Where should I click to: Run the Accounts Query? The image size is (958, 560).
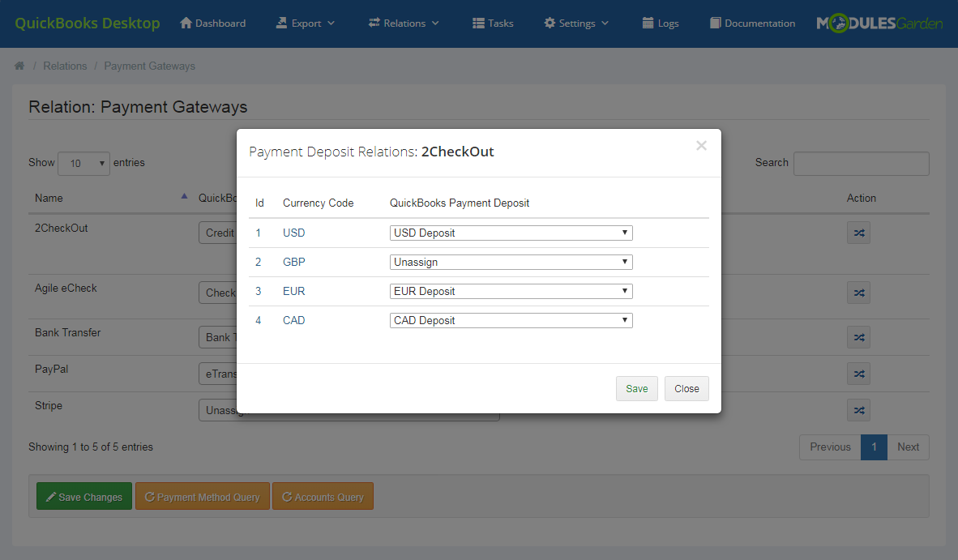pyautogui.click(x=323, y=496)
